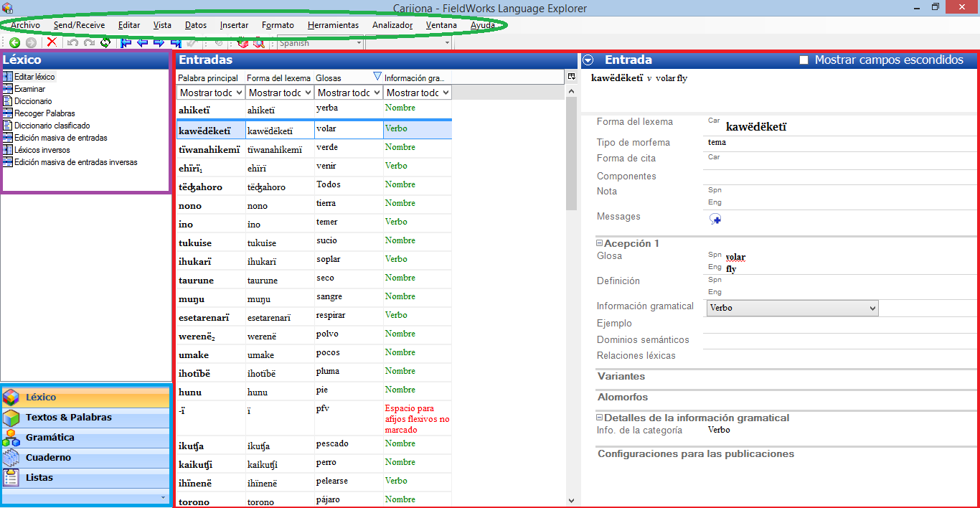This screenshot has width=980, height=508.
Task: Open the Ventana menu
Action: [441, 25]
